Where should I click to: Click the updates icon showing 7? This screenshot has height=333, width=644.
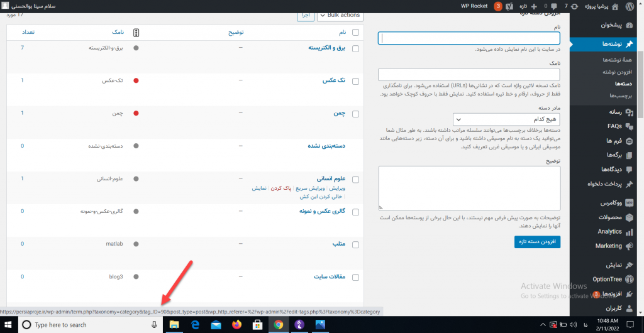(570, 6)
